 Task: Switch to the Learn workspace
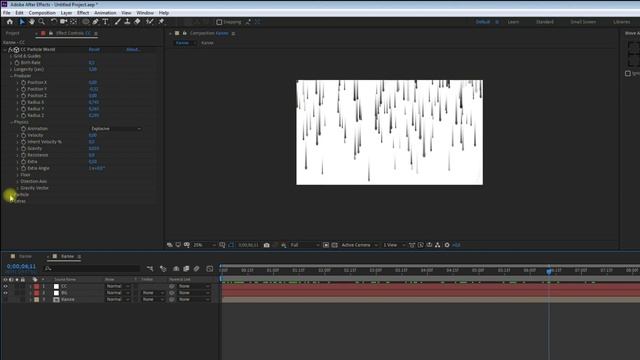tap(513, 22)
